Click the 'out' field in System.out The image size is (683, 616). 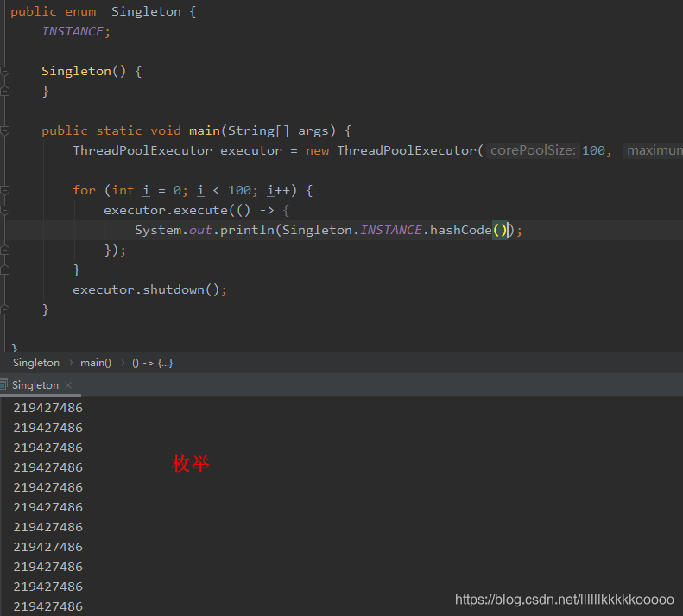[200, 230]
